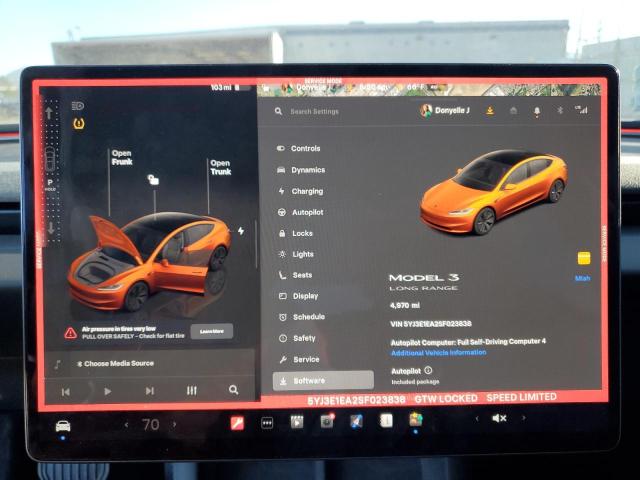Click the Search Settings field
The height and width of the screenshot is (480, 640).
point(314,111)
